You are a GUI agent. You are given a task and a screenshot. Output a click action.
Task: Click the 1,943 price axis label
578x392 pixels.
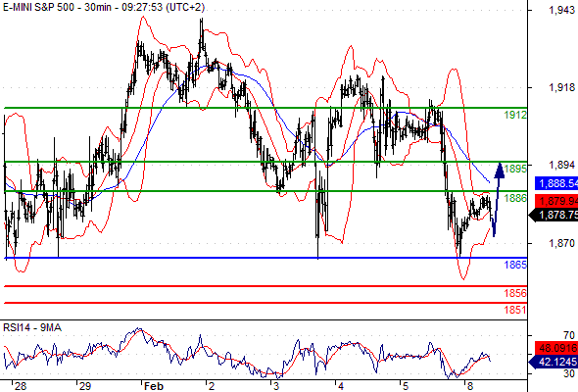(561, 10)
